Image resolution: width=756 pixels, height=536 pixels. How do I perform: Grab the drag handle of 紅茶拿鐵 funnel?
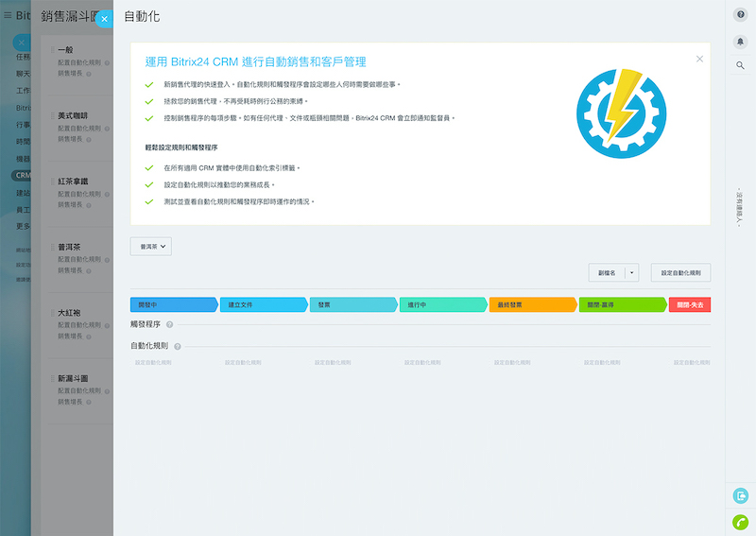click(53, 182)
